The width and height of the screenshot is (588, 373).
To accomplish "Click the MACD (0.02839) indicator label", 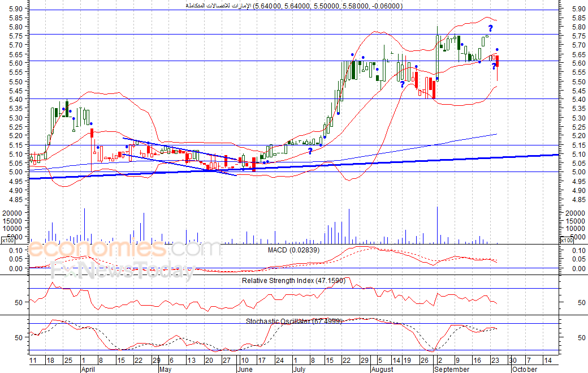I will click(x=293, y=250).
